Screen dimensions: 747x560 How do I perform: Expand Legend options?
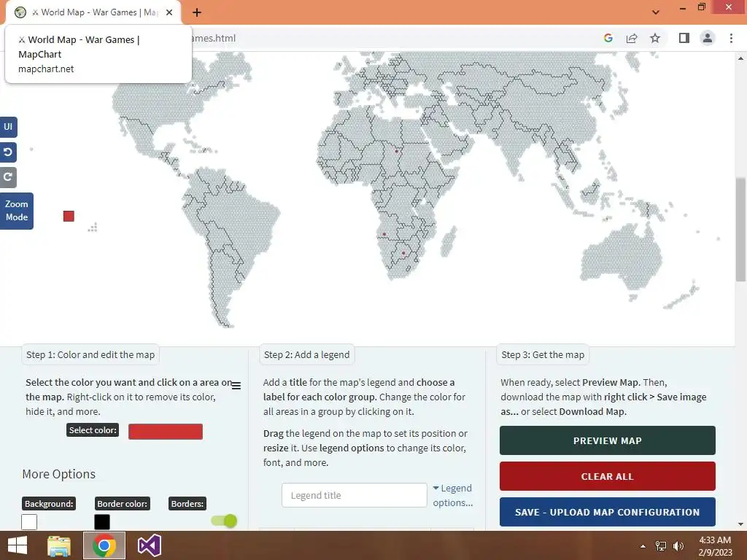[452, 495]
